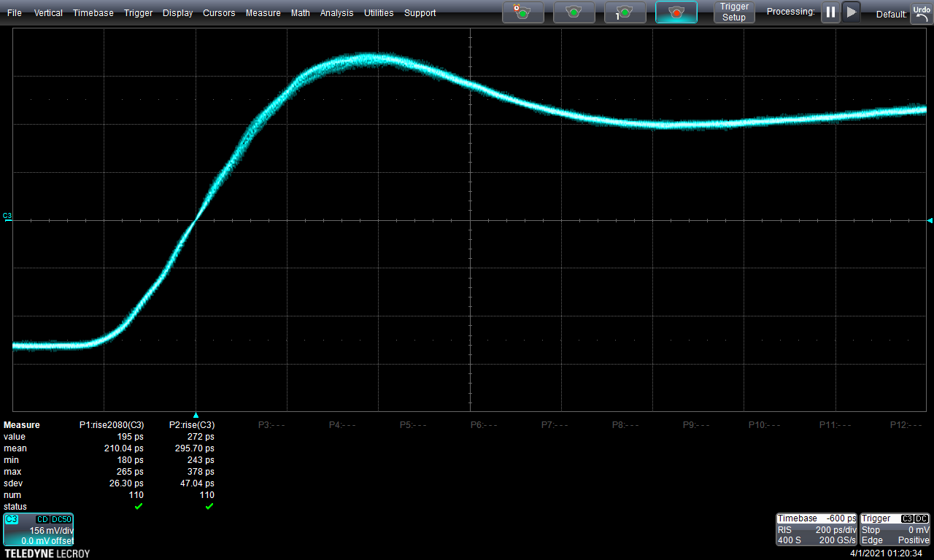Open the Trigger menu
934x560 pixels.
point(138,13)
